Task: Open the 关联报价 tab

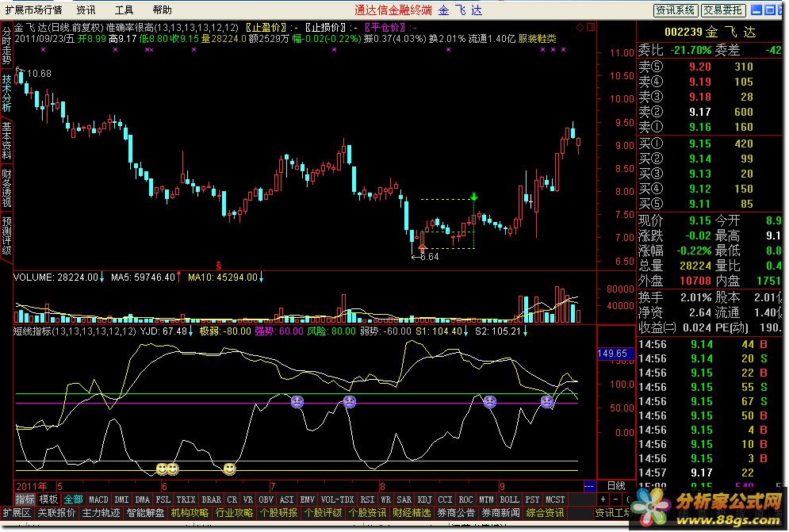Action: 56,513
